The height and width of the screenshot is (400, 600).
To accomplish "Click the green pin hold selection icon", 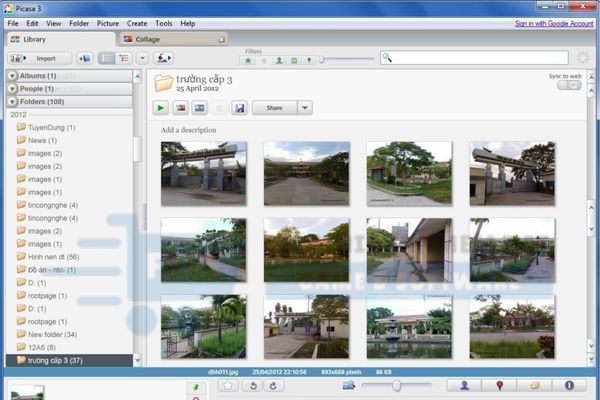I will 196,387.
